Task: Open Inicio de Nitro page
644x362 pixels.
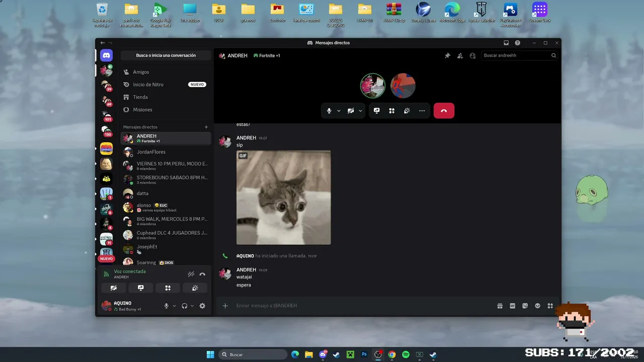Action: click(x=166, y=84)
